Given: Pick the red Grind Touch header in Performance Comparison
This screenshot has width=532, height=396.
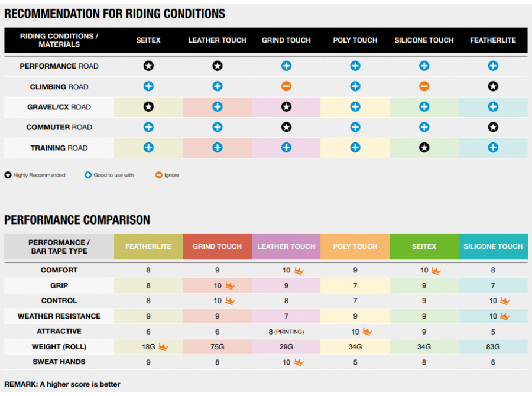Looking at the screenshot, I should point(217,246).
